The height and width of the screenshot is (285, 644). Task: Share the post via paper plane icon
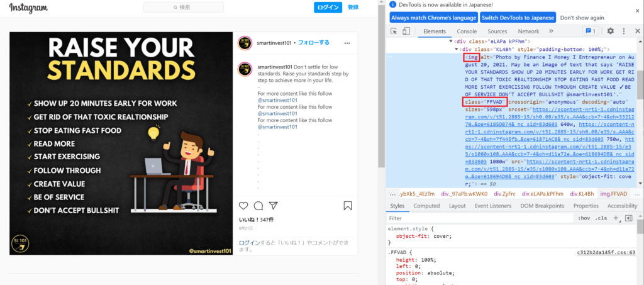273,206
